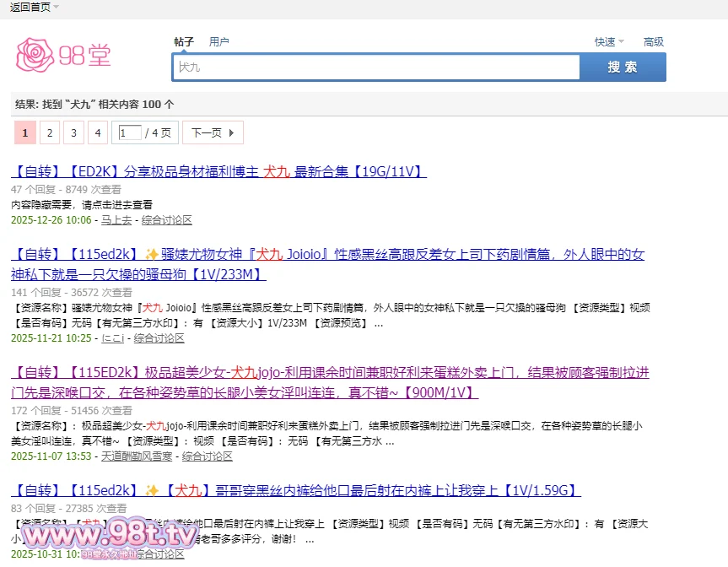Focus the search keyword input box
Viewport: 728px width, 567px height.
click(375, 67)
